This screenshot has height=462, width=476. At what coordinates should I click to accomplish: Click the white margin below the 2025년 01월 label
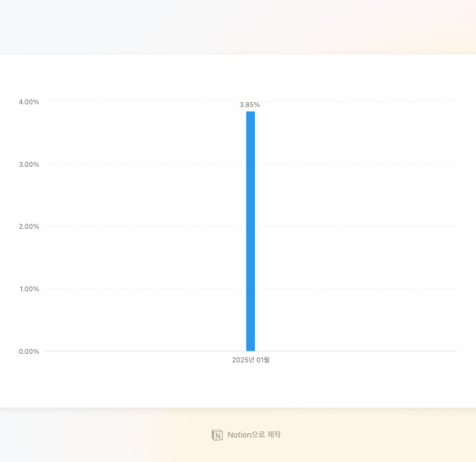click(251, 385)
